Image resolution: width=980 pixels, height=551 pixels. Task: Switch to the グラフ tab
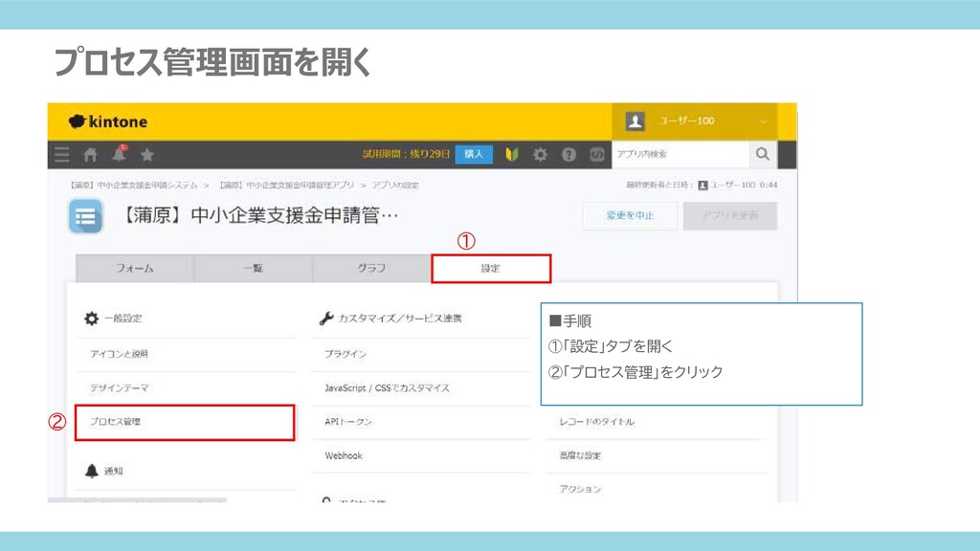tap(372, 268)
